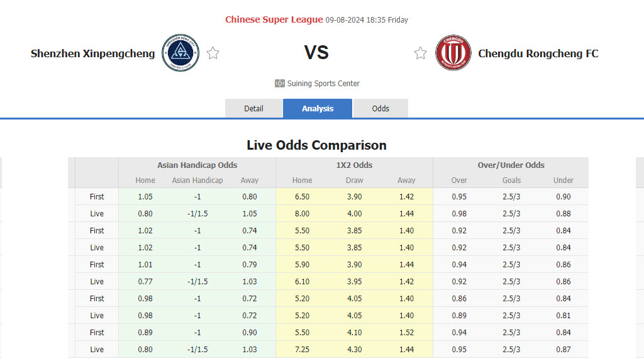Click the Suining Sports Center venue text
The width and height of the screenshot is (644, 361).
pos(323,83)
